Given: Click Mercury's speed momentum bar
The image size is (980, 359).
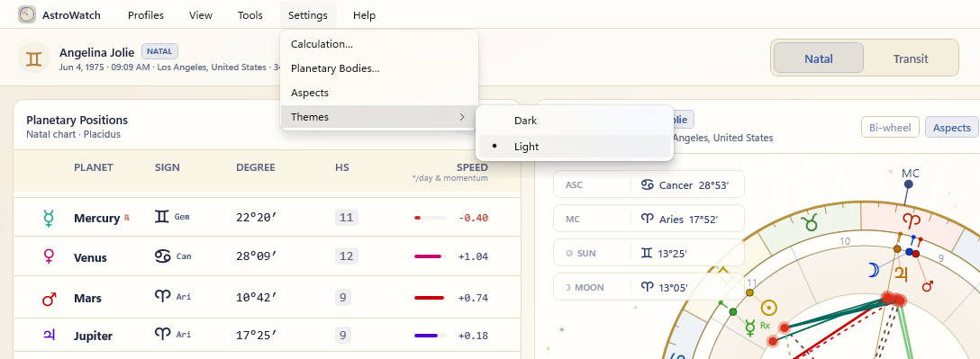Looking at the screenshot, I should [430, 218].
